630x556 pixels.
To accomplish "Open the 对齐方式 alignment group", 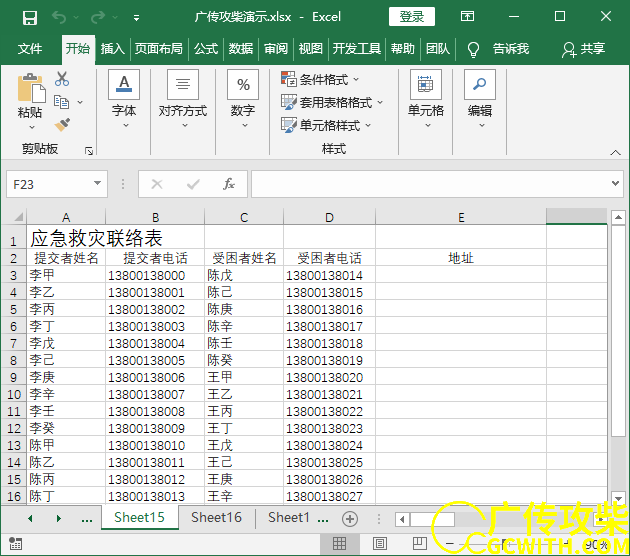I will 183,99.
